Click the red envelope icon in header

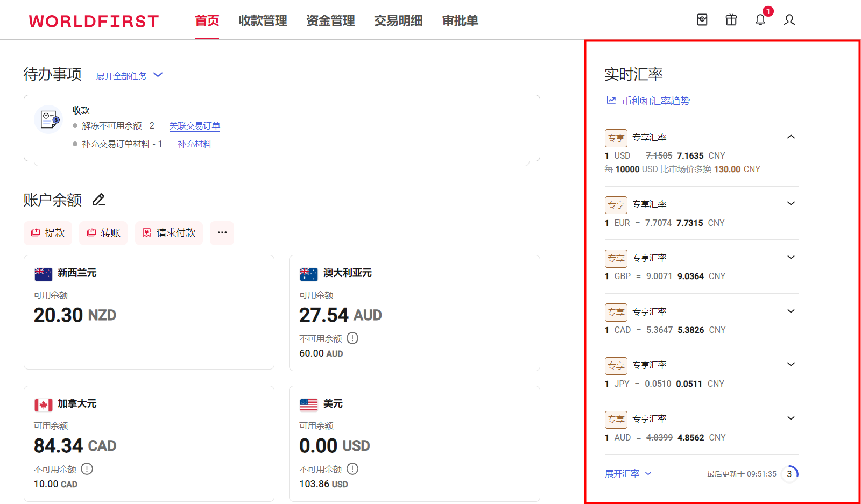click(x=702, y=20)
